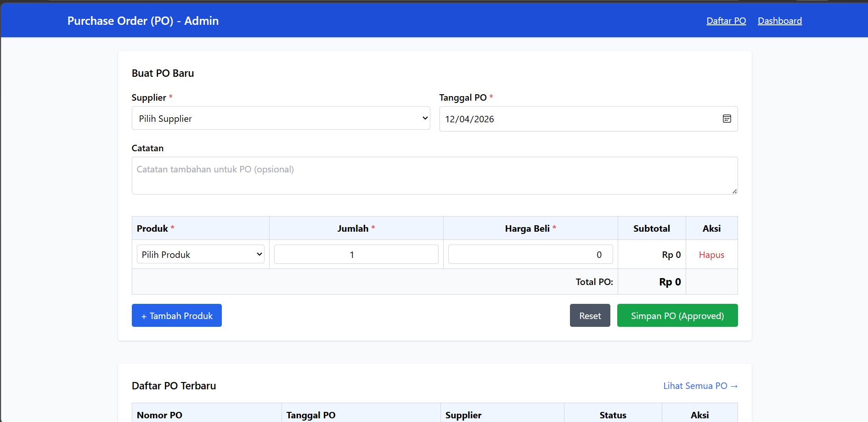This screenshot has height=422, width=868.
Task: Click the Status column header
Action: (613, 415)
